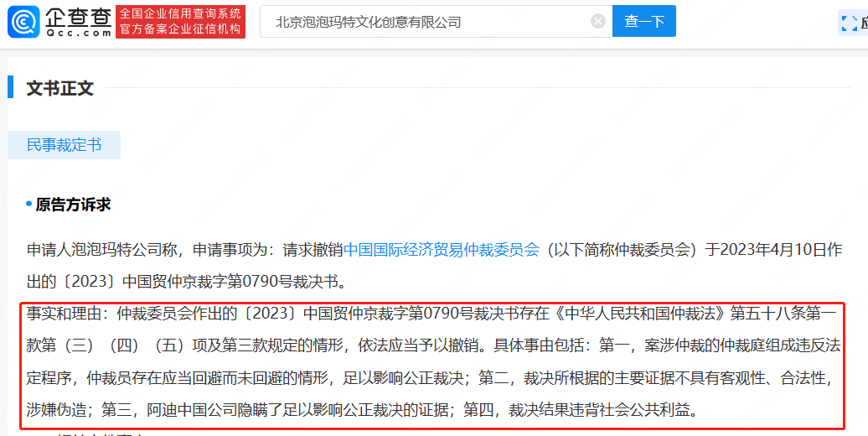Click text 申请人泡泡玛特公司称
The height and width of the screenshot is (436, 868).
102,251
